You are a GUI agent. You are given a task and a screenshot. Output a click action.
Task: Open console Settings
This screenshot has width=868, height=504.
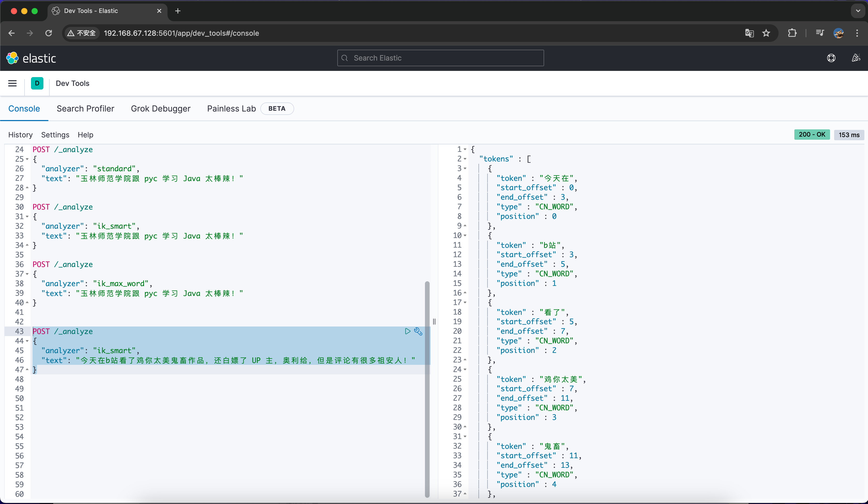click(x=55, y=135)
